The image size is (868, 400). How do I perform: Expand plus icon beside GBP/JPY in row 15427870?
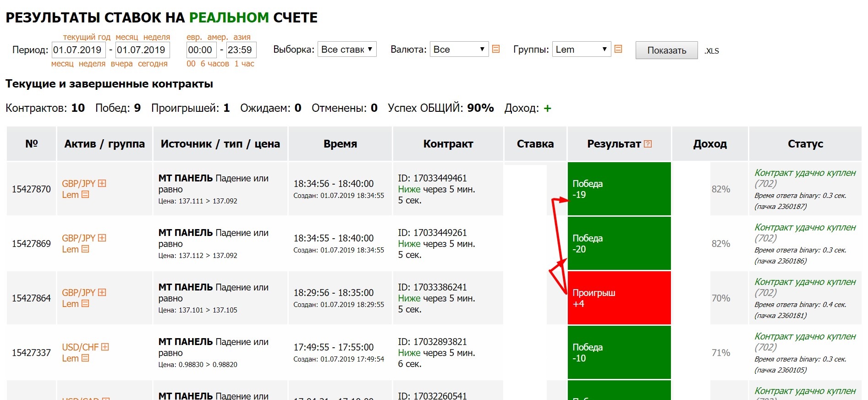pyautogui.click(x=102, y=183)
